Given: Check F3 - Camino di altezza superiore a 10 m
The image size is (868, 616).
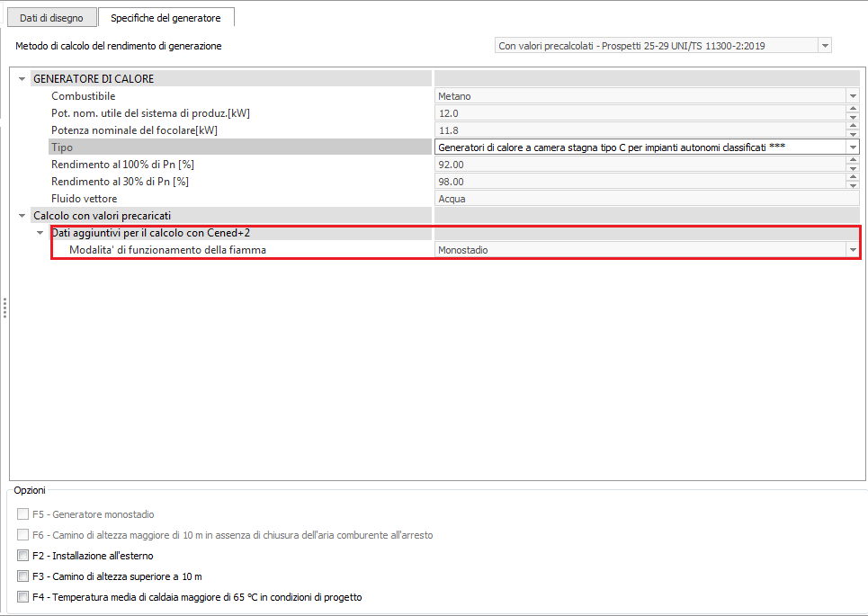Looking at the screenshot, I should pyautogui.click(x=22, y=576).
